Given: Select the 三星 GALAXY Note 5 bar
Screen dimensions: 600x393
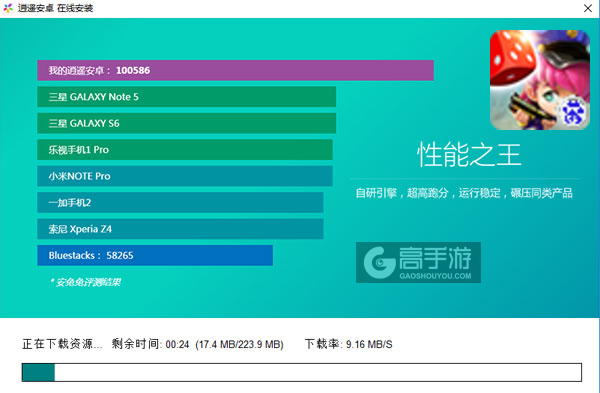Looking at the screenshot, I should pos(186,97).
